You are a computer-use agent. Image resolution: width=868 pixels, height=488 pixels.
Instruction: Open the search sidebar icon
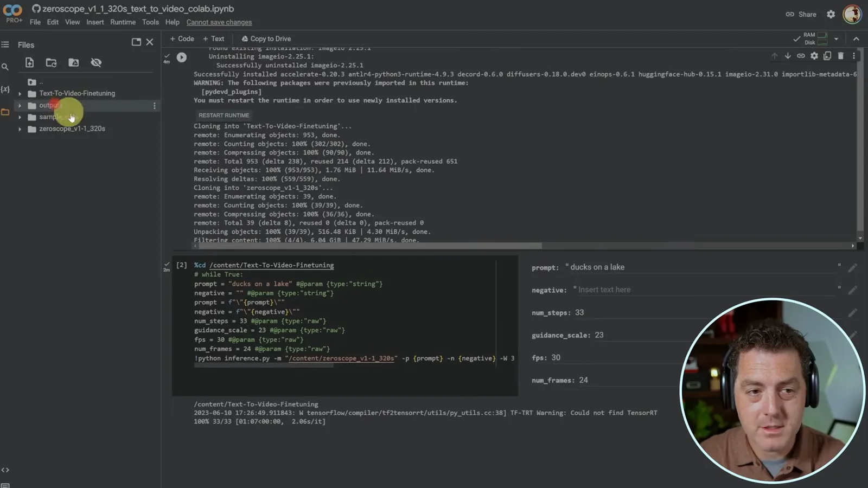tap(5, 67)
